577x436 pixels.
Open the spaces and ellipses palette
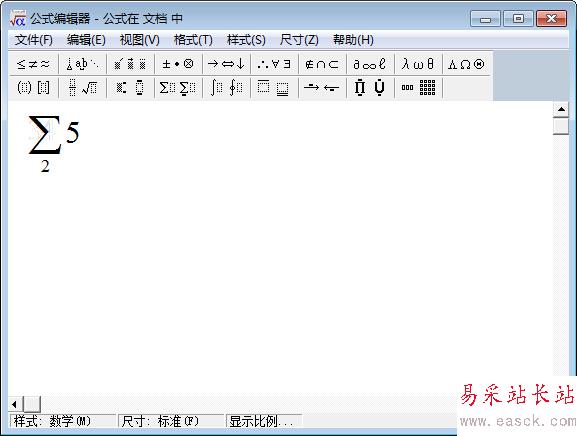coord(82,64)
